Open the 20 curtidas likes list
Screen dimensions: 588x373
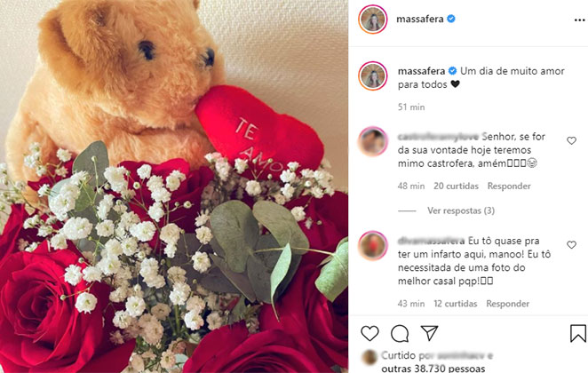456,186
